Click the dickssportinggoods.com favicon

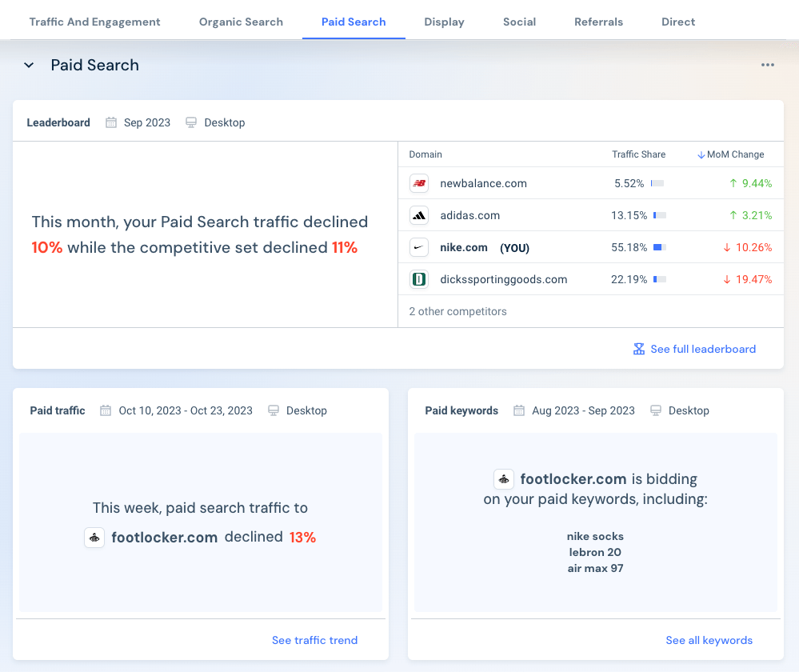[x=418, y=279]
